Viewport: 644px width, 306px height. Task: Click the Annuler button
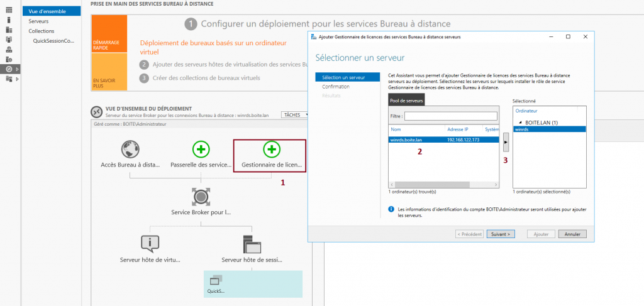[x=572, y=234]
